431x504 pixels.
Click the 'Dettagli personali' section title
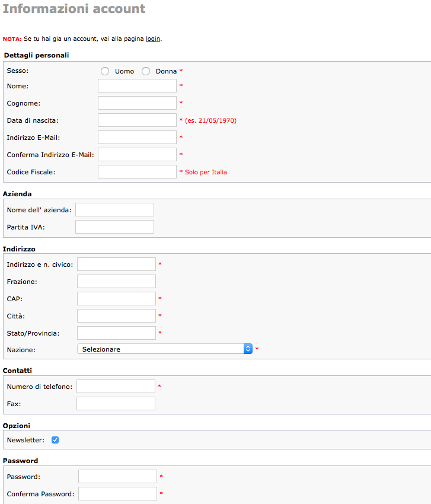click(x=36, y=55)
